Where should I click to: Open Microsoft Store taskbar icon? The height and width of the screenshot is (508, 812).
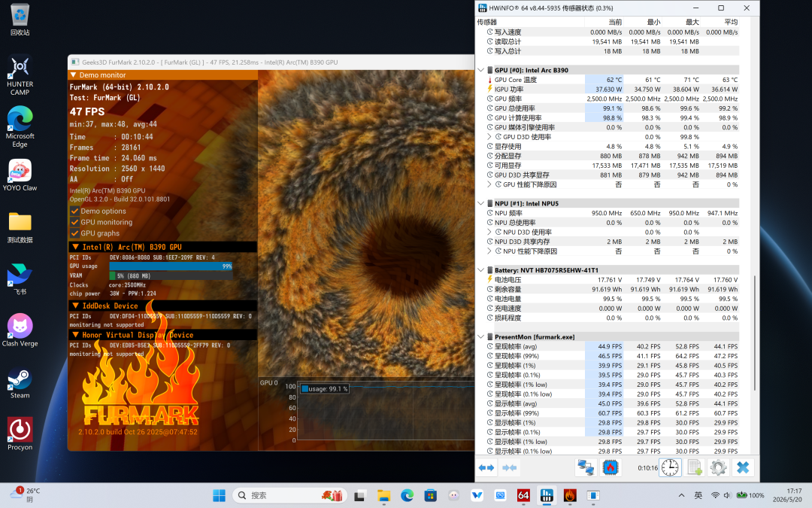(430, 495)
